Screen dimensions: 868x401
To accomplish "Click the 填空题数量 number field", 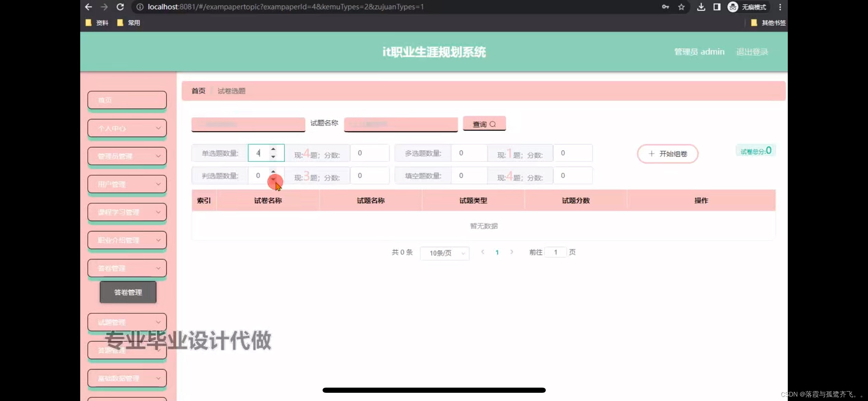I will click(x=469, y=175).
